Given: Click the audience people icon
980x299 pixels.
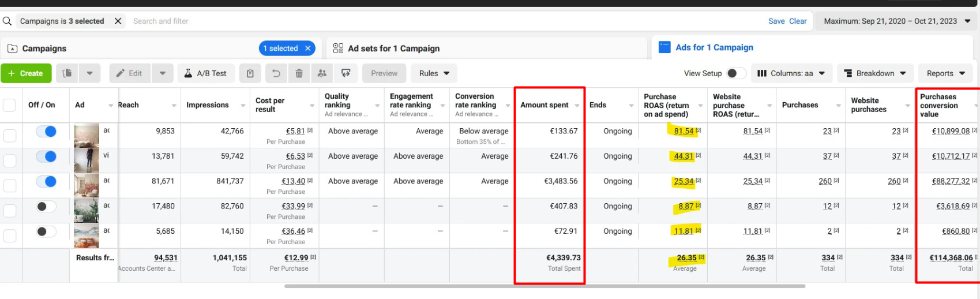Looking at the screenshot, I should click(322, 73).
